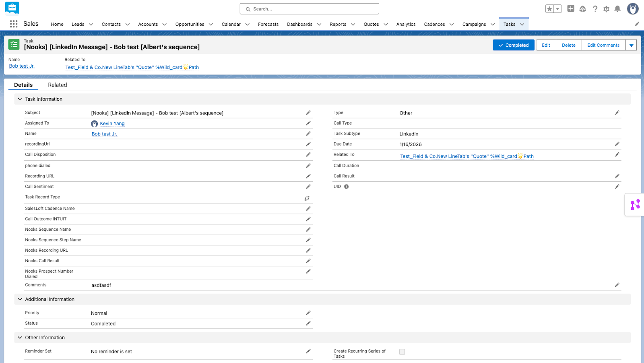The image size is (644, 363).
Task: Expand the Accounts tab dropdown chevron
Action: [165, 24]
